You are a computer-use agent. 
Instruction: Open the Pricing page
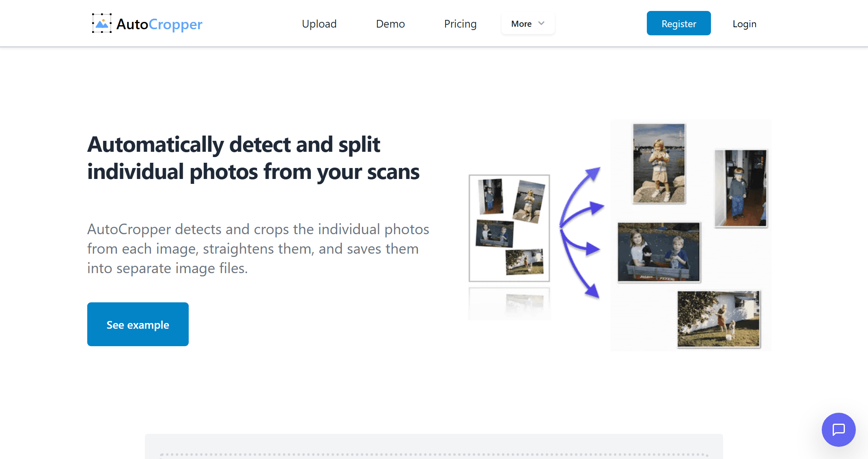click(460, 24)
